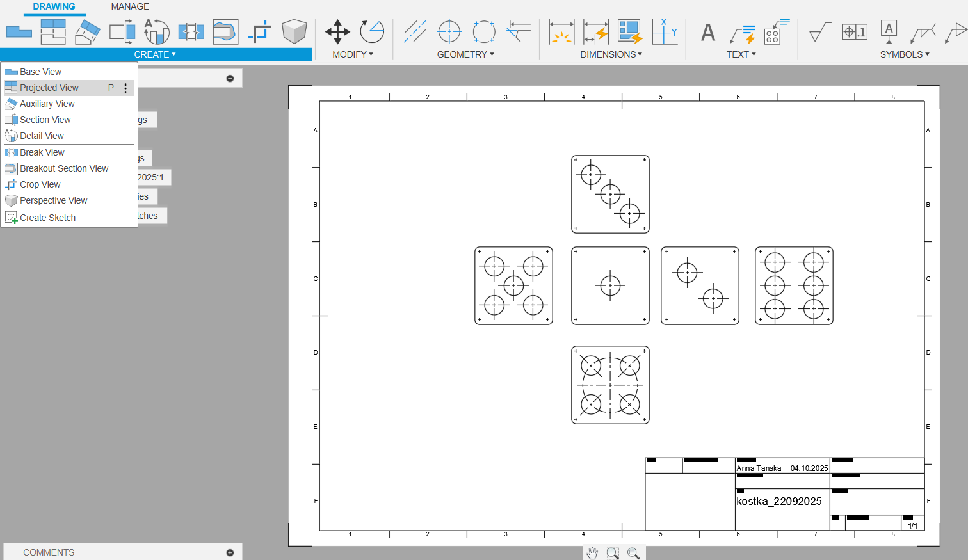Open the MODIFY dropdown menu
The height and width of the screenshot is (560, 968).
(x=353, y=54)
